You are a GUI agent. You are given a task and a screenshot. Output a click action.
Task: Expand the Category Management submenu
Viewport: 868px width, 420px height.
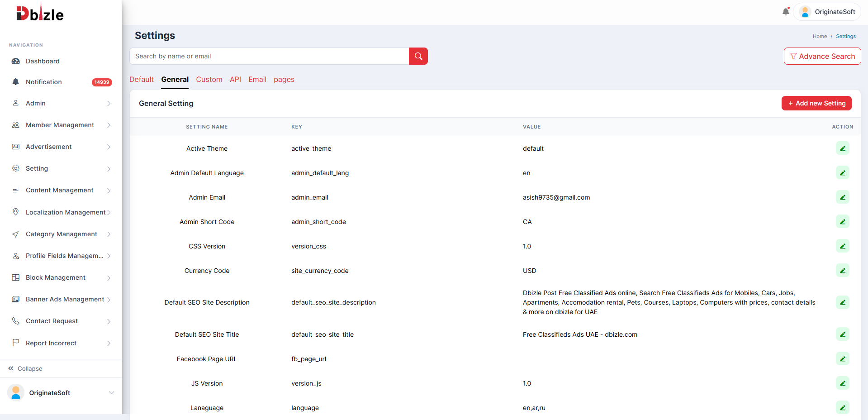[61, 234]
